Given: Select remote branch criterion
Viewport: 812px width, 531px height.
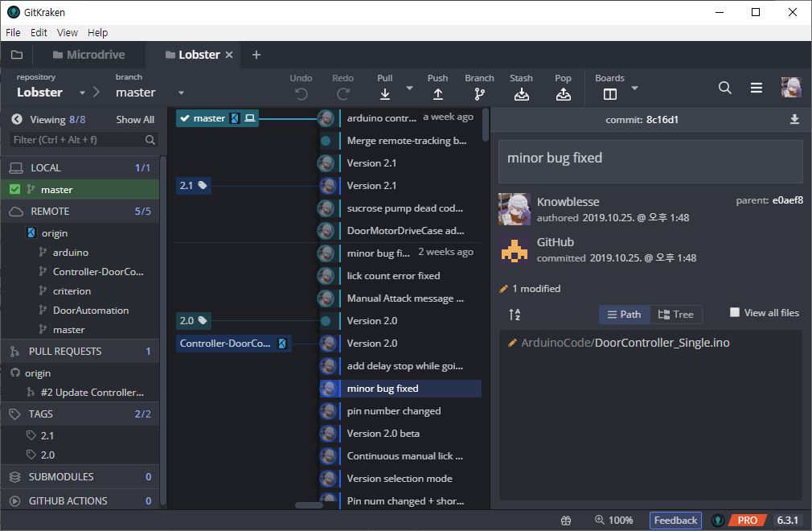Looking at the screenshot, I should click(72, 291).
